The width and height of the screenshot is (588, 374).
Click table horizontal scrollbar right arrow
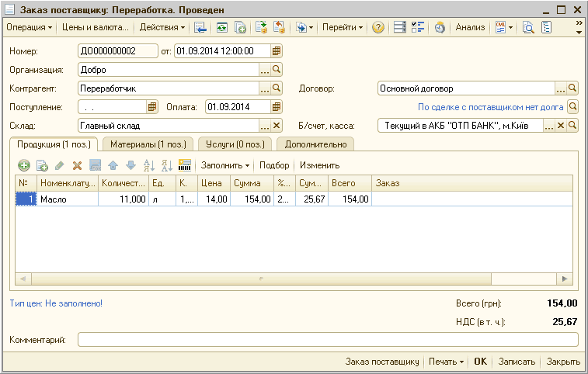pyautogui.click(x=565, y=279)
